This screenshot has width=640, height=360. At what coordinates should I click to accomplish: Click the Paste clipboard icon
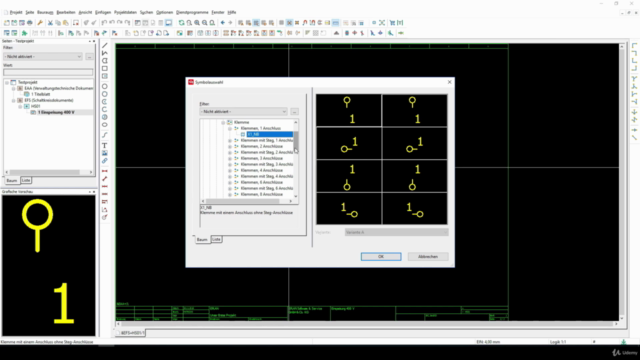(x=66, y=23)
